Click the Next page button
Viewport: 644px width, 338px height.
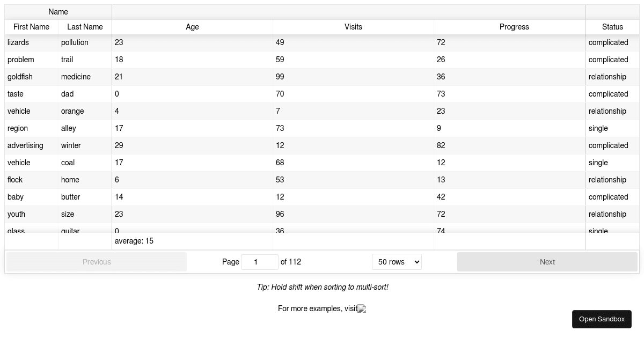point(547,262)
